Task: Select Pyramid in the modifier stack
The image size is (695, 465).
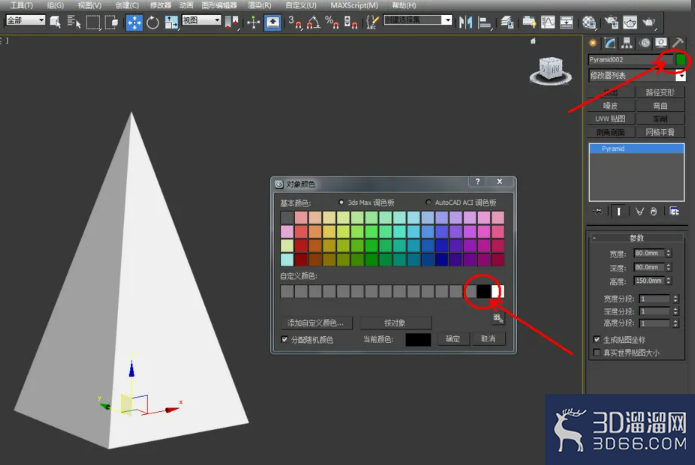Action: tap(636, 148)
